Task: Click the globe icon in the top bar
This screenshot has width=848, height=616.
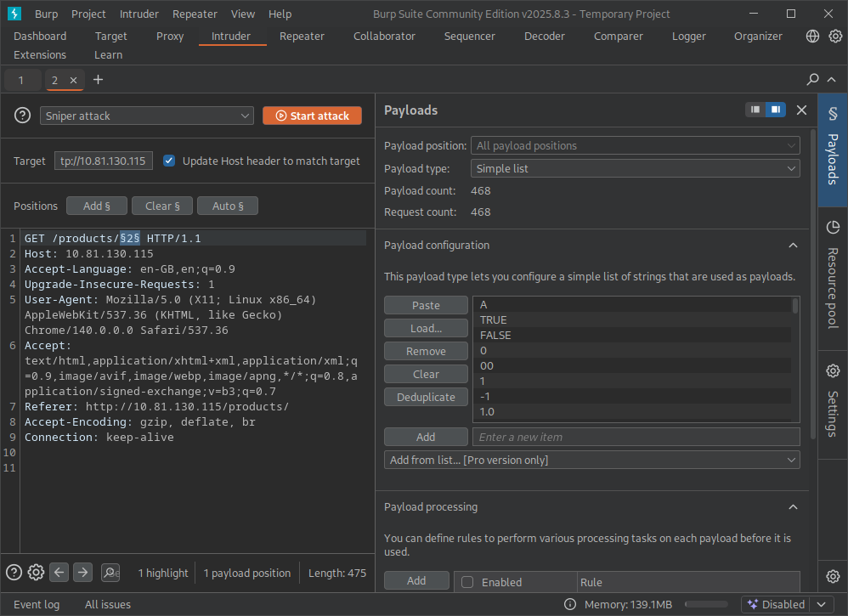Action: click(x=813, y=37)
